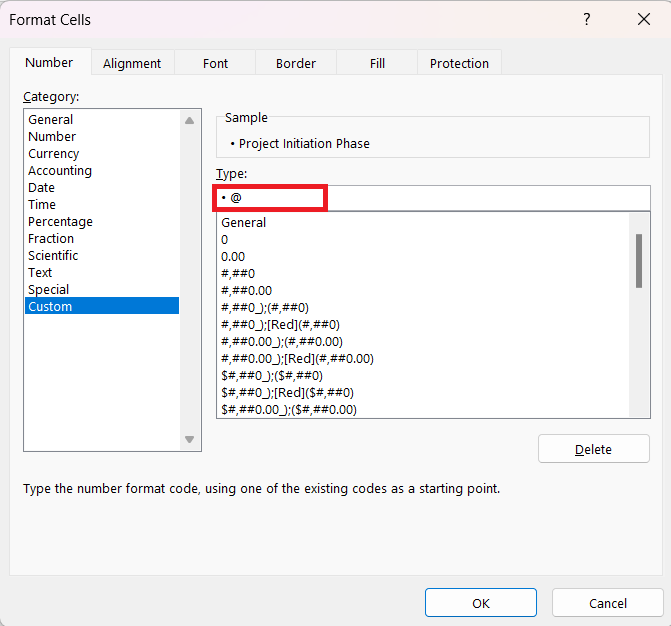The height and width of the screenshot is (626, 671).
Task: Confirm with the OK button
Action: 481,602
